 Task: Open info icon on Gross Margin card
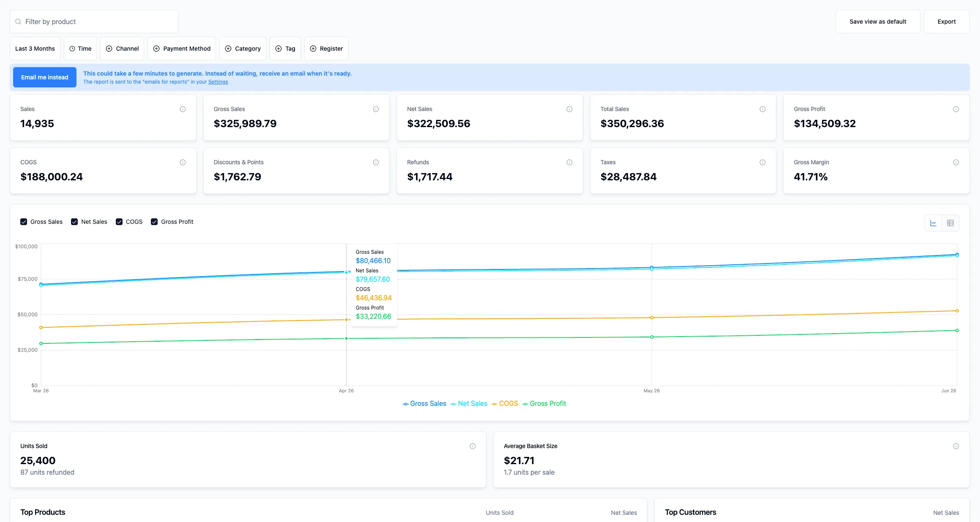956,163
